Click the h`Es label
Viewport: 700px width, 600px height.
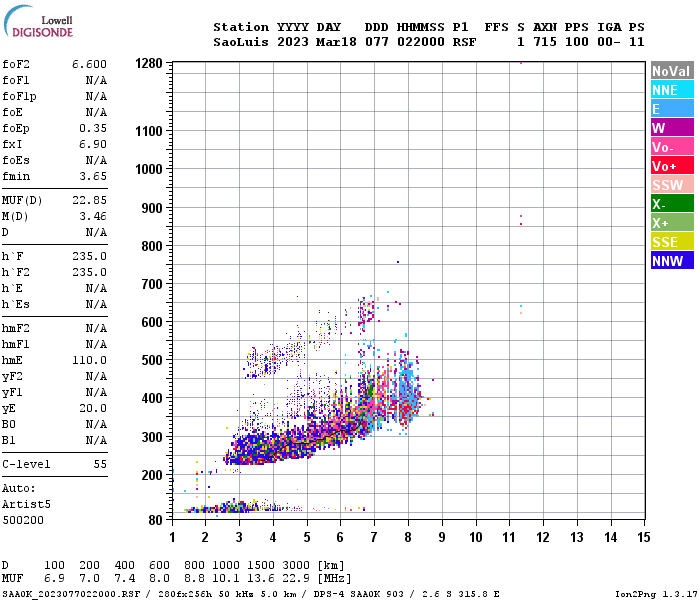point(16,304)
